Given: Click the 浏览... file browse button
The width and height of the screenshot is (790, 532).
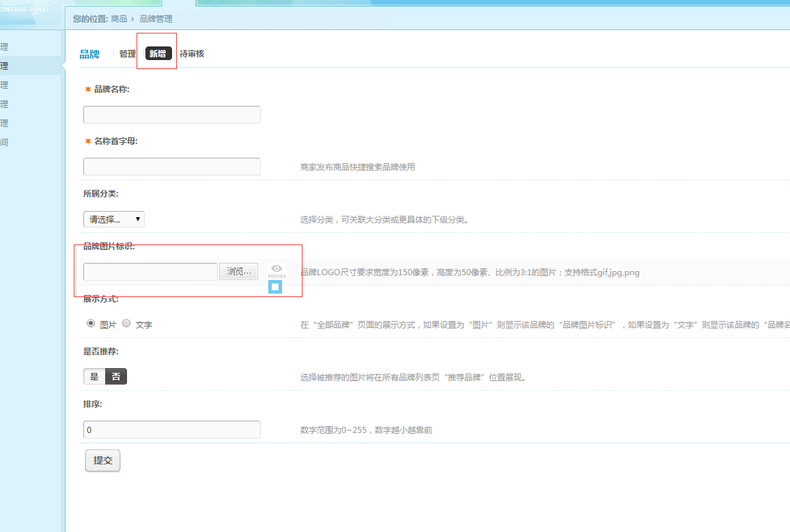Looking at the screenshot, I should click(239, 271).
